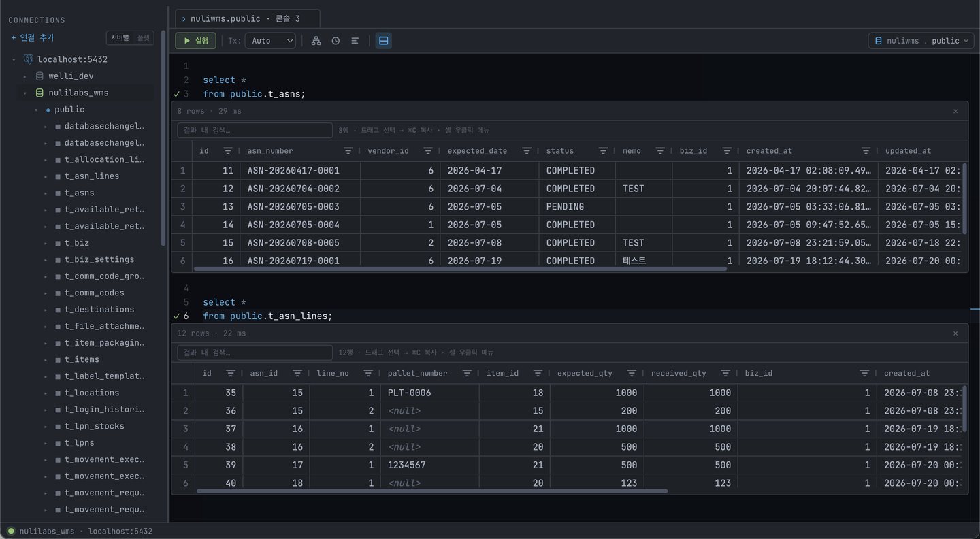Expand the t_comm_codes table node
Screen dimensions: 980x539
(x=46, y=293)
